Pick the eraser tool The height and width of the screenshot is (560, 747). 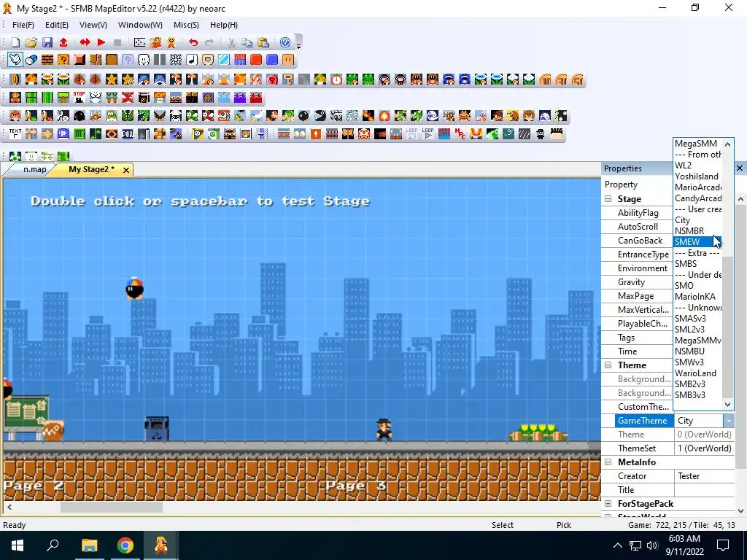click(x=31, y=60)
